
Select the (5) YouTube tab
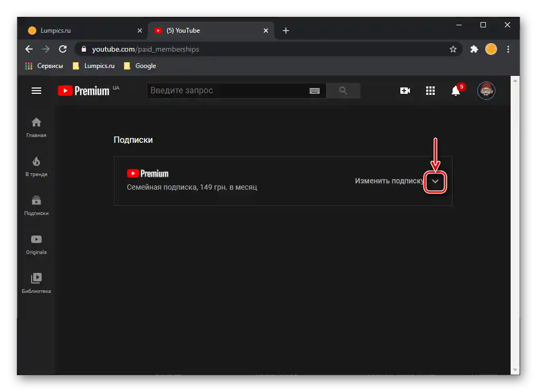pyautogui.click(x=210, y=31)
